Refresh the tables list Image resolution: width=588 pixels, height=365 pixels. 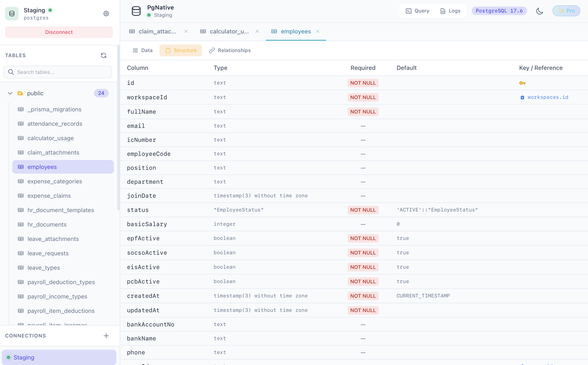pos(104,55)
